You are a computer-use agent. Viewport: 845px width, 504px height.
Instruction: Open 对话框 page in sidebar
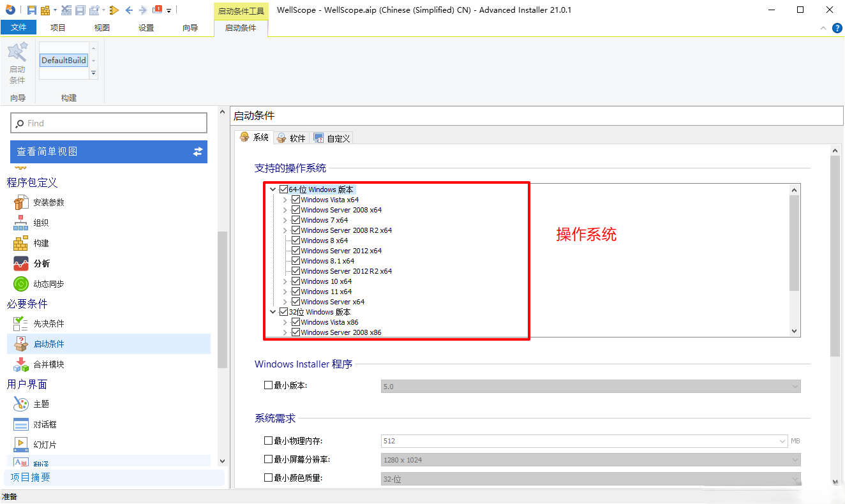click(x=45, y=424)
